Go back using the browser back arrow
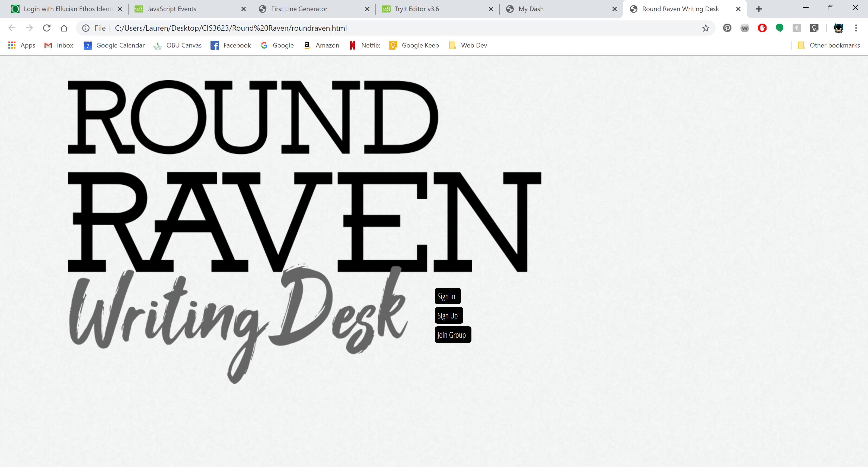The height and width of the screenshot is (467, 868). 12,28
